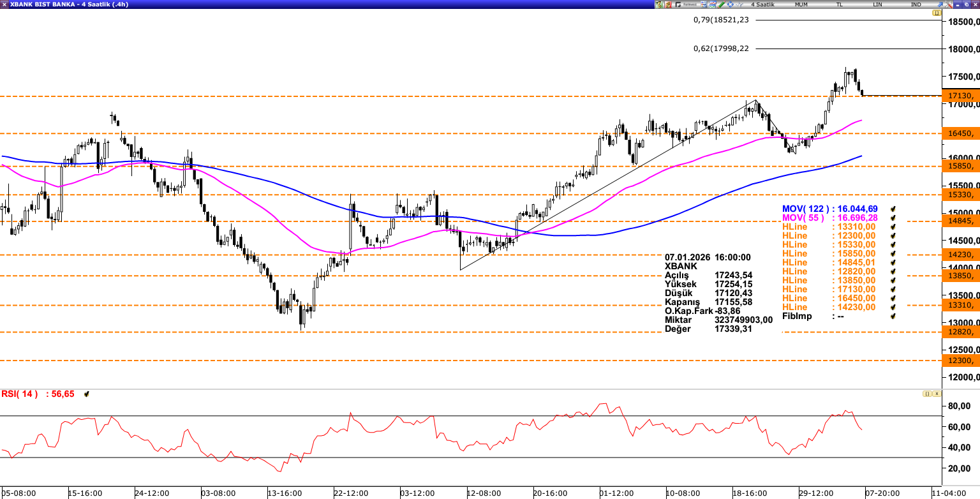Image resolution: width=980 pixels, height=499 pixels.
Task: Open the TL currency selector
Action: pos(840,4)
